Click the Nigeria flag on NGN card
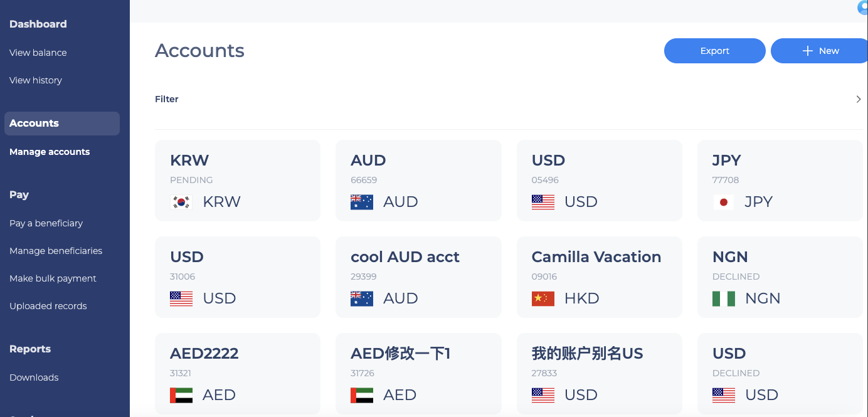Screen dimensions: 868x417 click(724, 298)
